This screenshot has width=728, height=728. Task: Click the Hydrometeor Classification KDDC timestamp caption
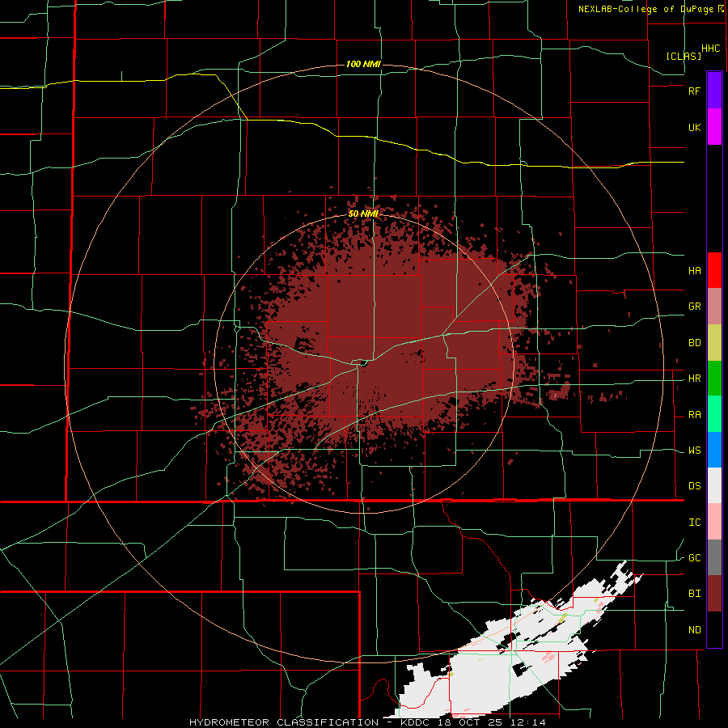click(x=367, y=722)
